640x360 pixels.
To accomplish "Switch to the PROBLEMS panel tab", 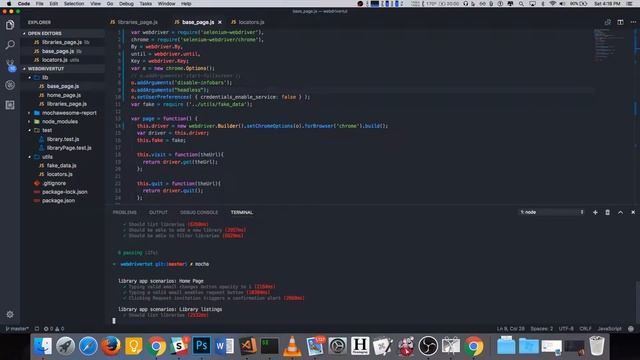I will coord(124,212).
